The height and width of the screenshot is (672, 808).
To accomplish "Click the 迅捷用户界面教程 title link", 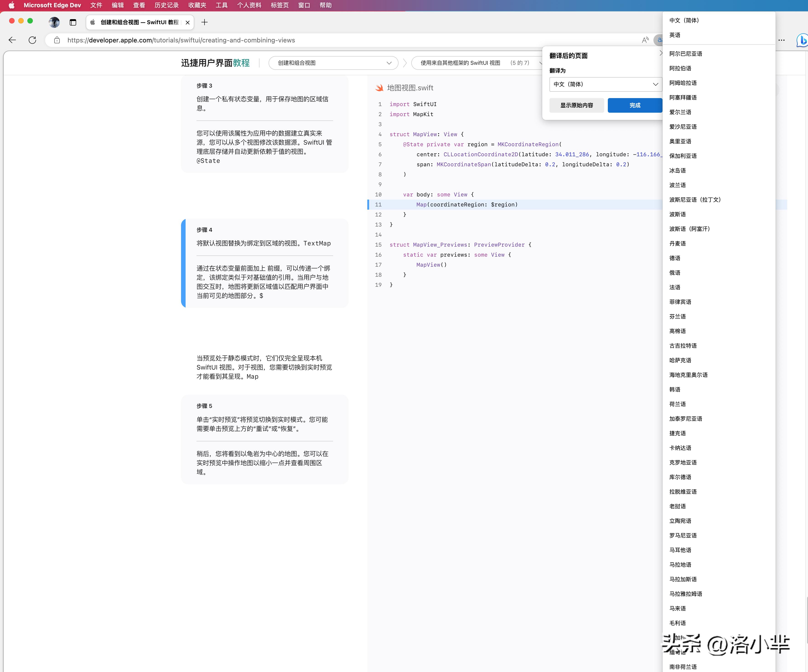I will [x=215, y=63].
